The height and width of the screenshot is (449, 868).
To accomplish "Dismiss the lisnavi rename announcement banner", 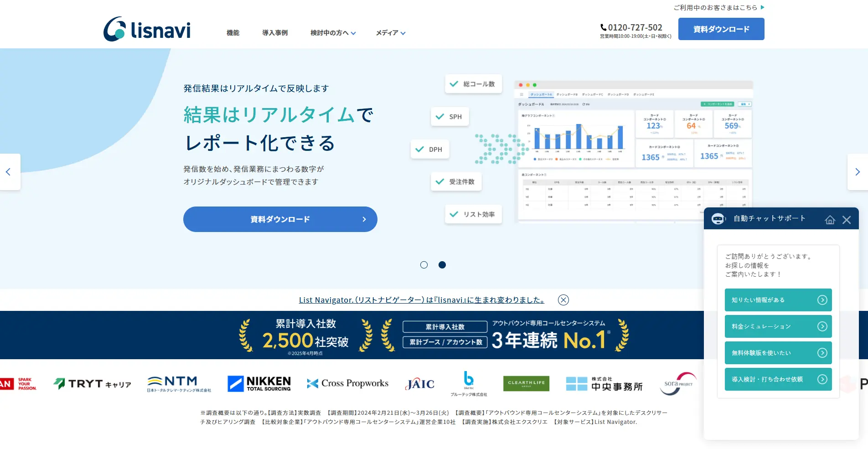I will (x=563, y=299).
